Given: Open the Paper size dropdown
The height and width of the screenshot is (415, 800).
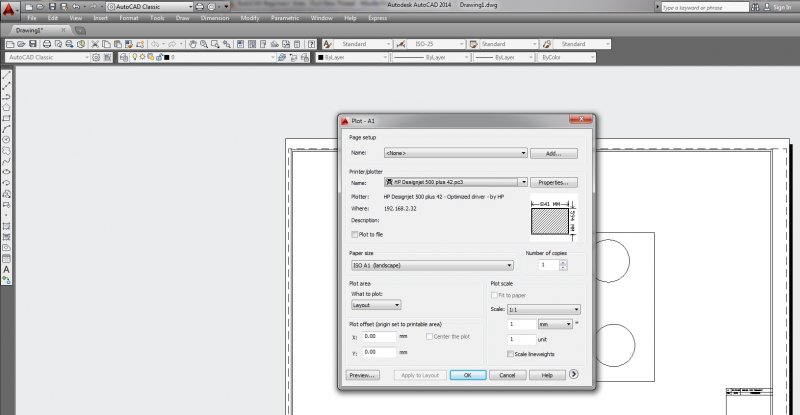Looking at the screenshot, I should point(432,265).
